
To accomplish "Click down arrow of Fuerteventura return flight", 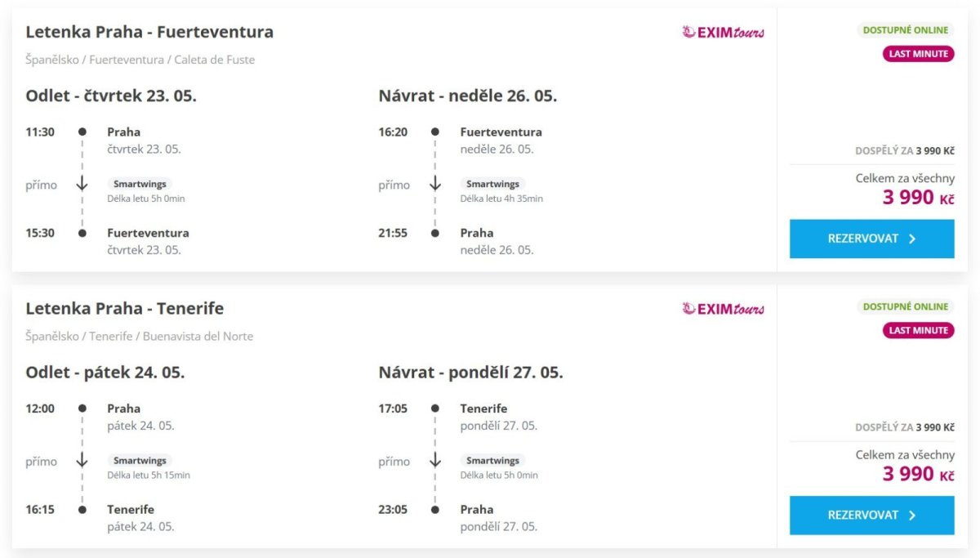I will click(x=434, y=185).
